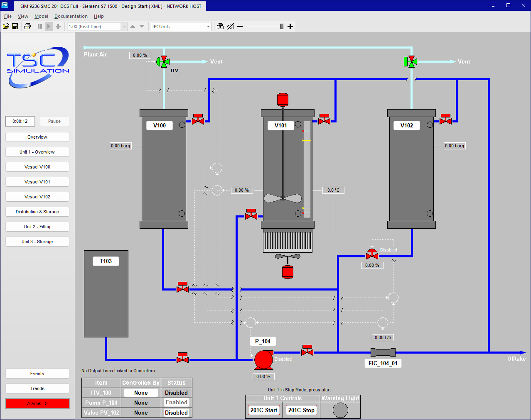This screenshot has width=531, height=420.
Task: Click the P_104 pump label
Action: click(263, 341)
